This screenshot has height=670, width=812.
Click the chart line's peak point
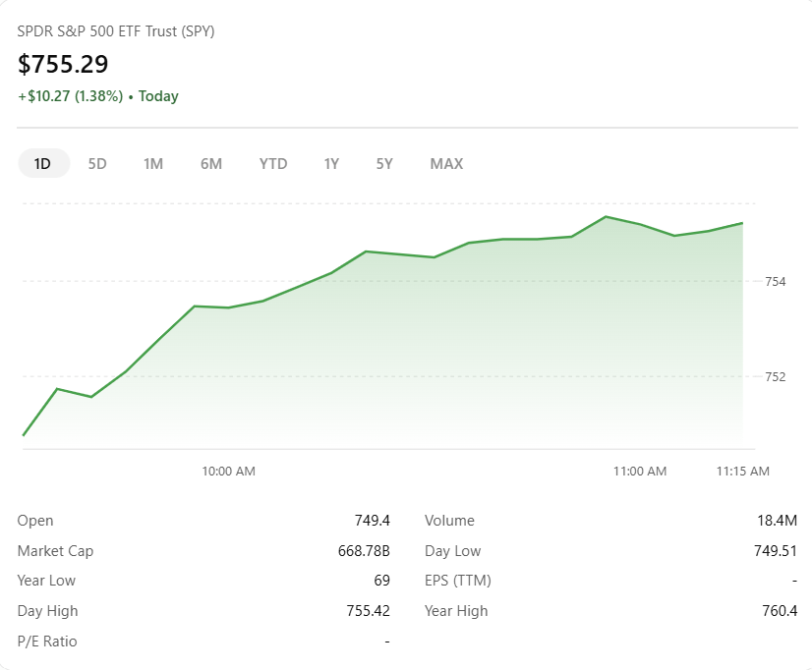tap(606, 217)
